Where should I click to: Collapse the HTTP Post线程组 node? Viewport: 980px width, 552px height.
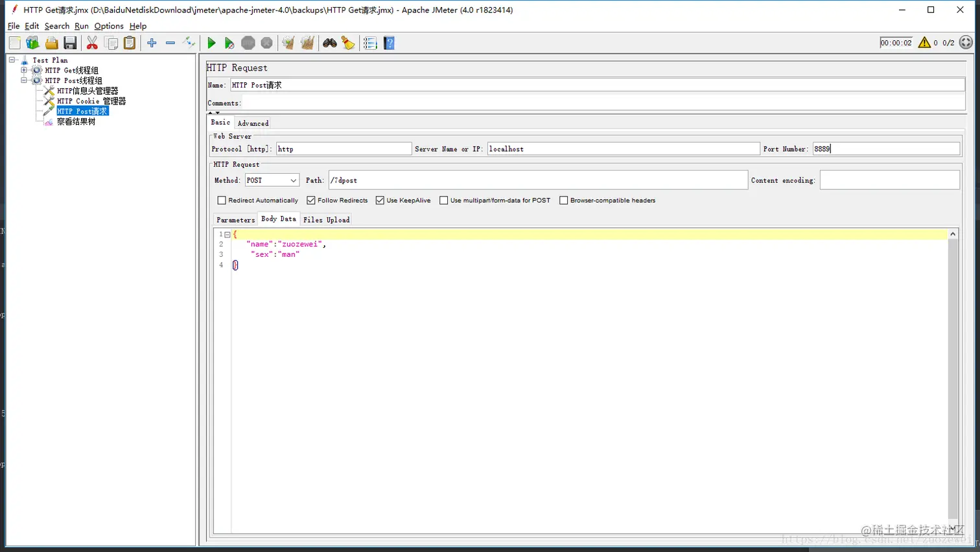24,80
